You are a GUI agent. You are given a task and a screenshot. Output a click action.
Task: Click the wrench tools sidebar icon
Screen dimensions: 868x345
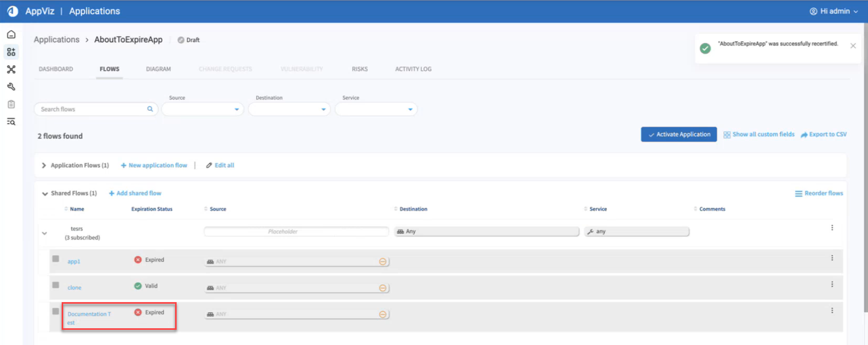pos(11,87)
